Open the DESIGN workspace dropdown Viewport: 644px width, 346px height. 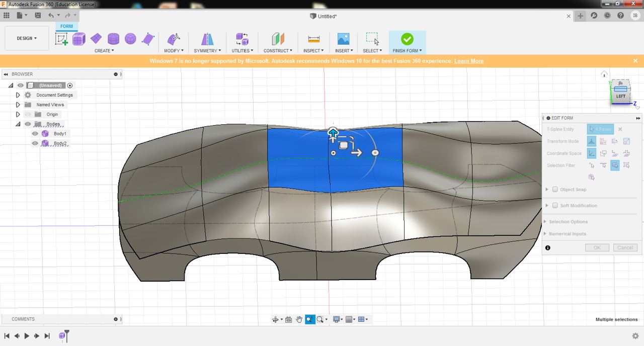pyautogui.click(x=27, y=38)
